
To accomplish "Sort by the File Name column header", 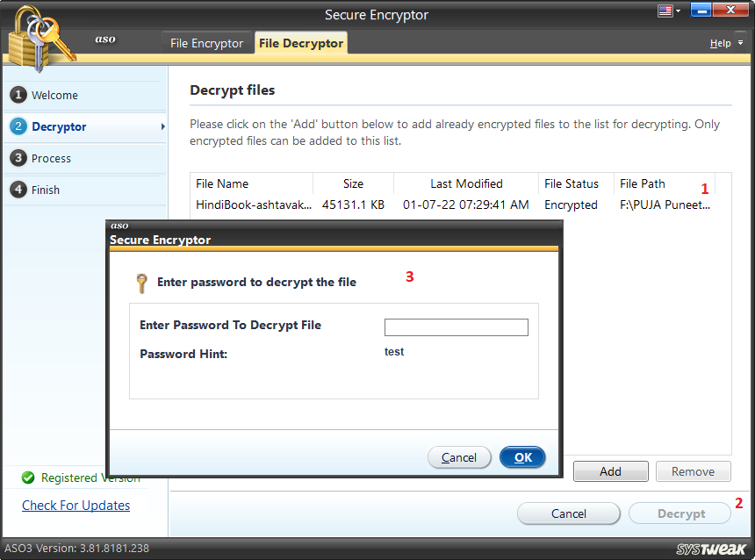I will point(228,183).
